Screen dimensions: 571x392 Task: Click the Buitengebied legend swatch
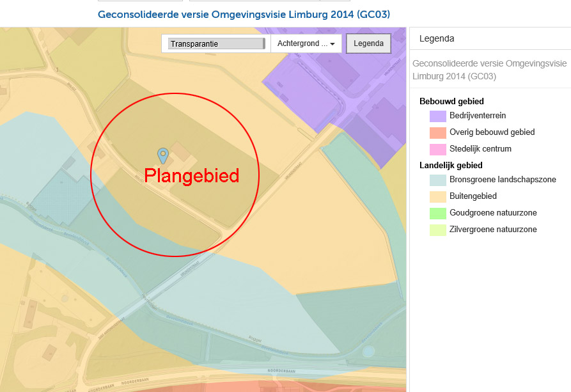(438, 197)
